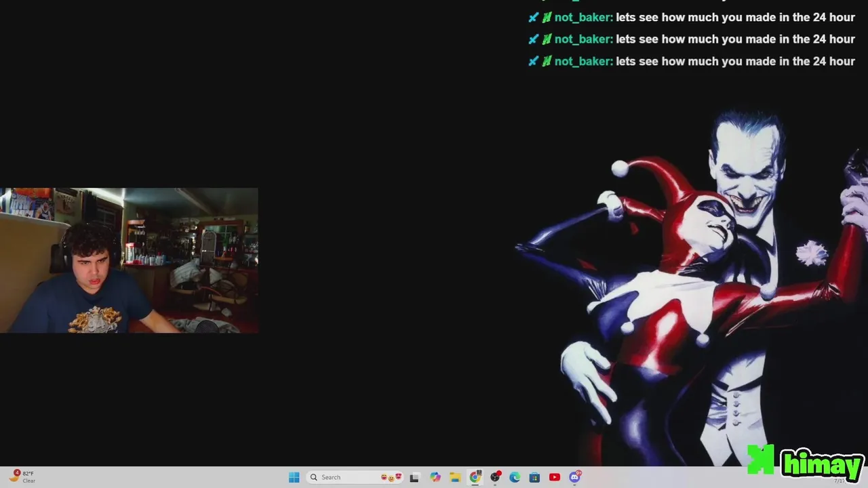Screen dimensions: 868x488
Task: Click the streamer webcam feed
Action: pos(129,260)
